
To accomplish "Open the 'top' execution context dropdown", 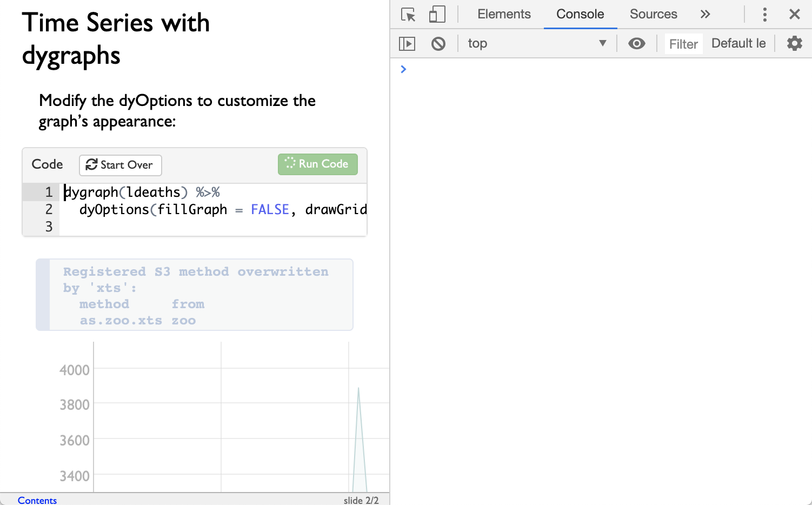I will tap(537, 43).
